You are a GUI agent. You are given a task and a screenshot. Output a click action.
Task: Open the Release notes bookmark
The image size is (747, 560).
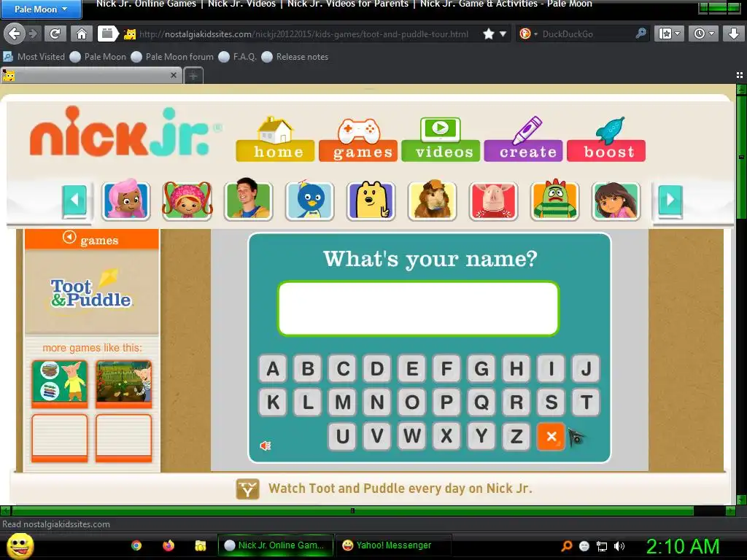click(295, 57)
